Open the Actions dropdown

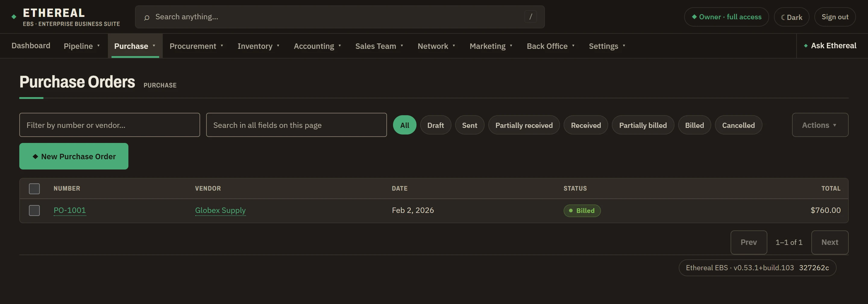point(820,125)
